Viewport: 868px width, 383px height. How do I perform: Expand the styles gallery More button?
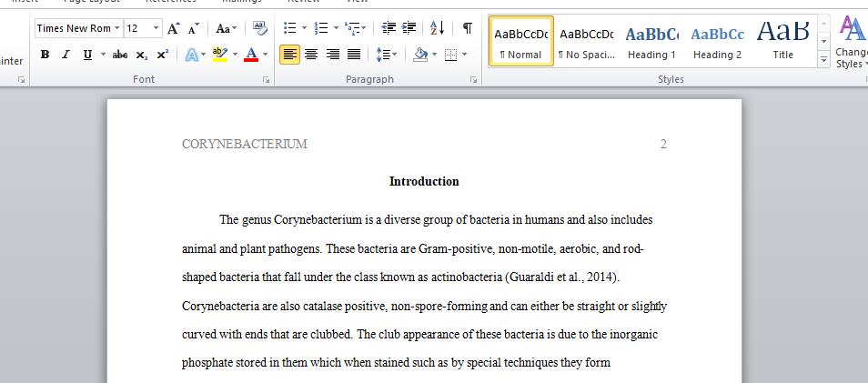[x=823, y=59]
